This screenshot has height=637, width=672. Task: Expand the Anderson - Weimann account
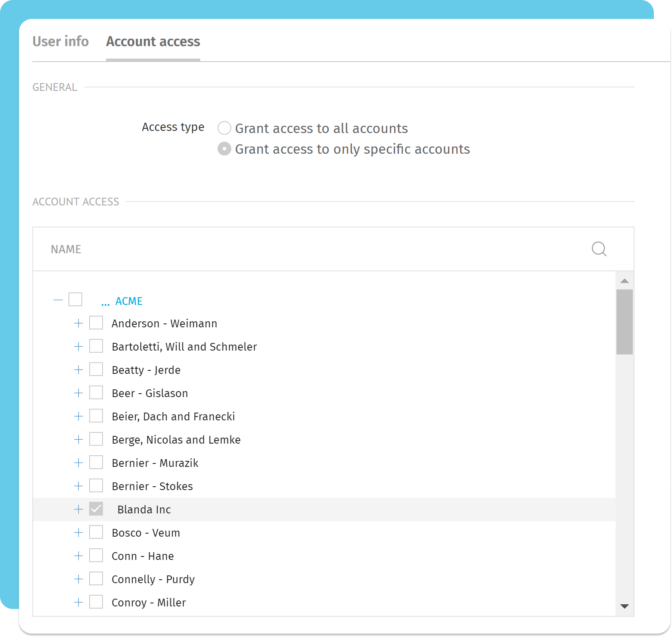pyautogui.click(x=78, y=323)
